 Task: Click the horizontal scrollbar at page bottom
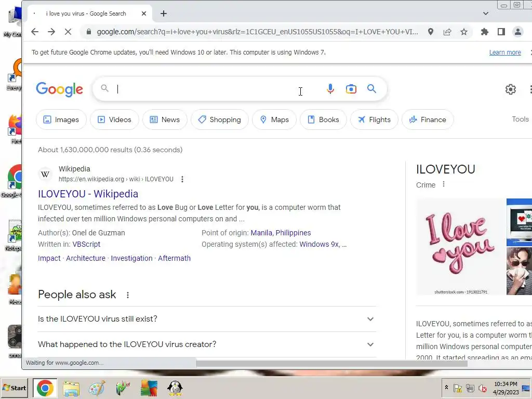point(332,363)
